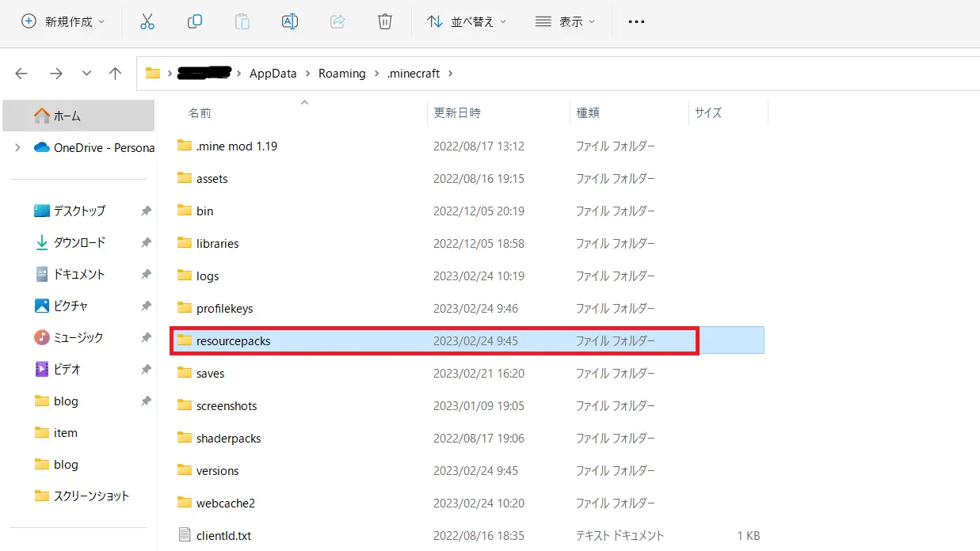Select the resourcepacks folder
Viewport: 980px width, 551px height.
pos(233,340)
